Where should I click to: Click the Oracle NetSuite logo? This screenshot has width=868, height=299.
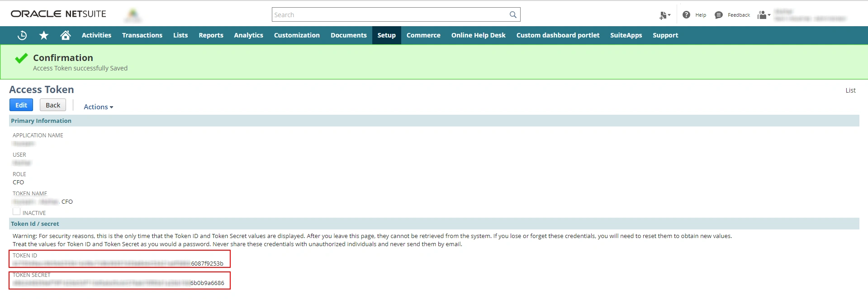(x=58, y=14)
